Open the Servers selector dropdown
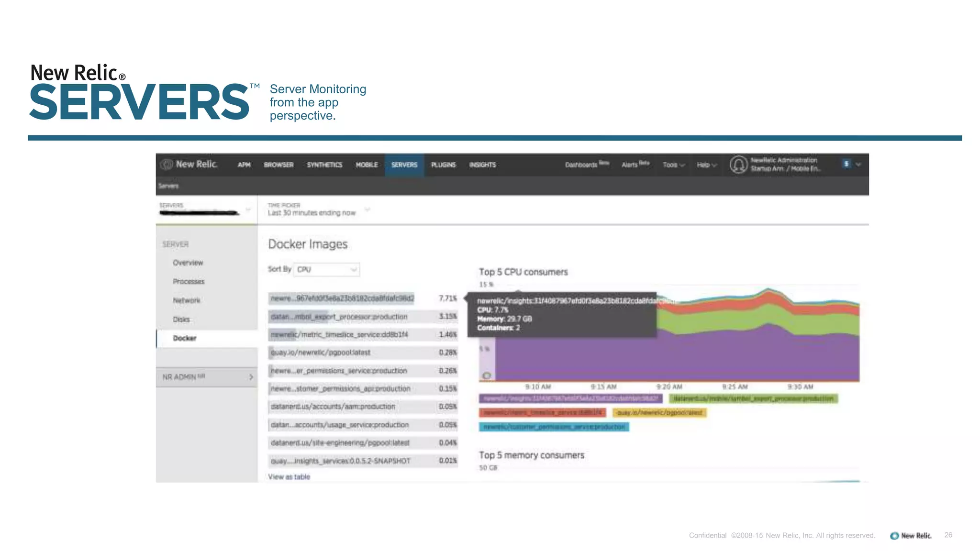 coord(205,209)
